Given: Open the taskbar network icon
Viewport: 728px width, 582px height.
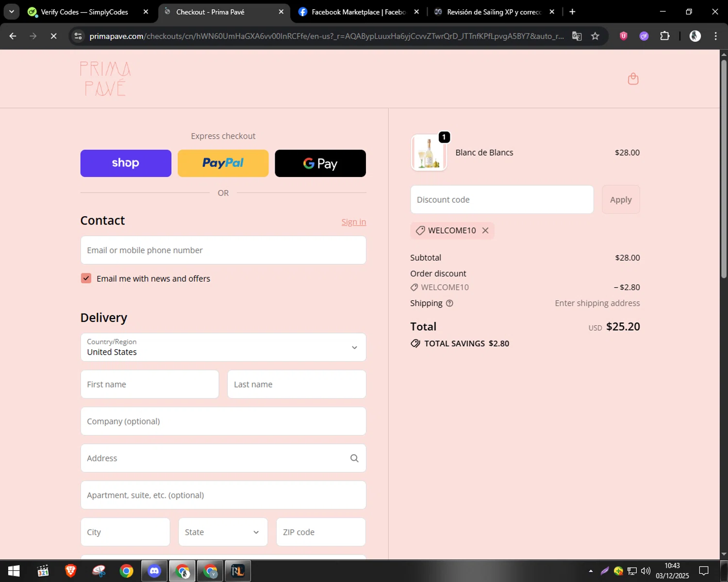Looking at the screenshot, I should pyautogui.click(x=632, y=571).
